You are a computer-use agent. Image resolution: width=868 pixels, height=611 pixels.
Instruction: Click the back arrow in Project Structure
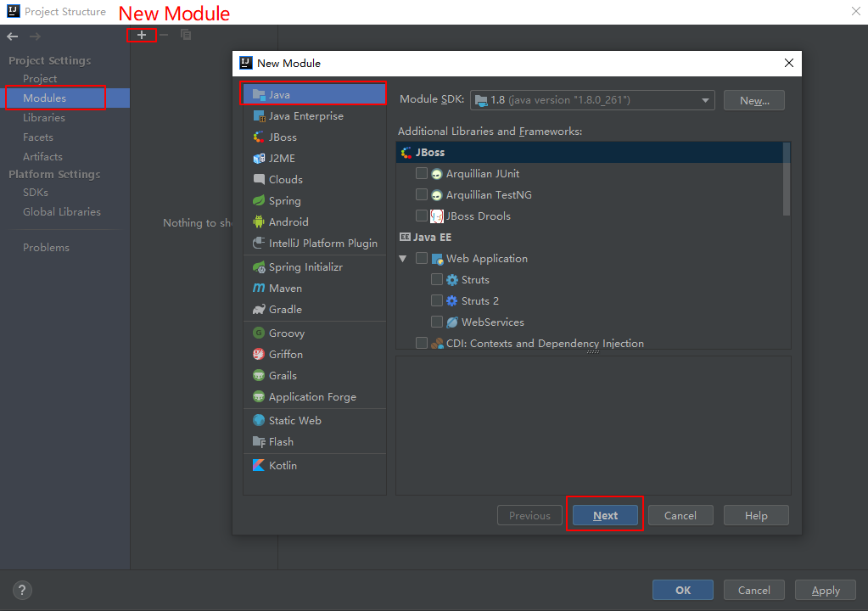click(x=13, y=36)
